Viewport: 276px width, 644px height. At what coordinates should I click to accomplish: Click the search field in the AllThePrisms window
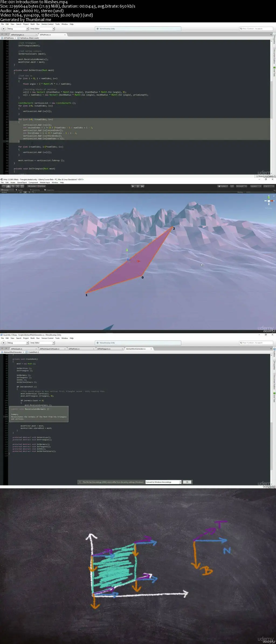click(x=256, y=29)
